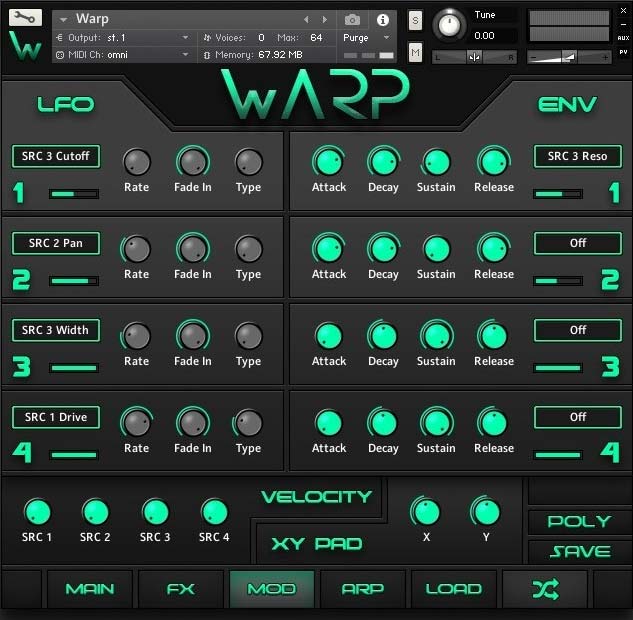Click LFO 1 Type knob
The image size is (633, 620).
(x=249, y=162)
